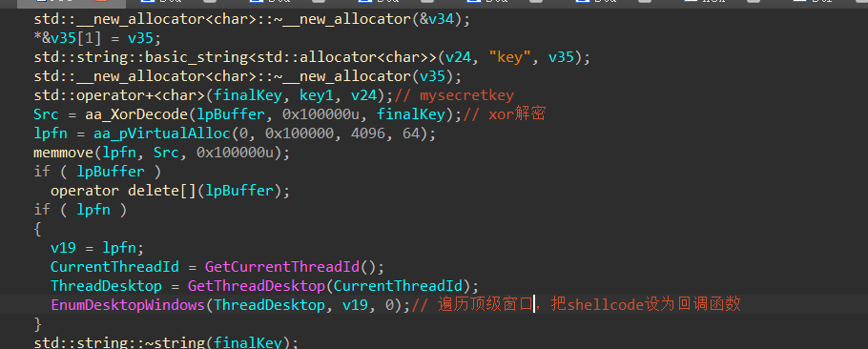The width and height of the screenshot is (868, 349).
Task: Click the GetCurrentThreadId function call
Action: coord(282,267)
